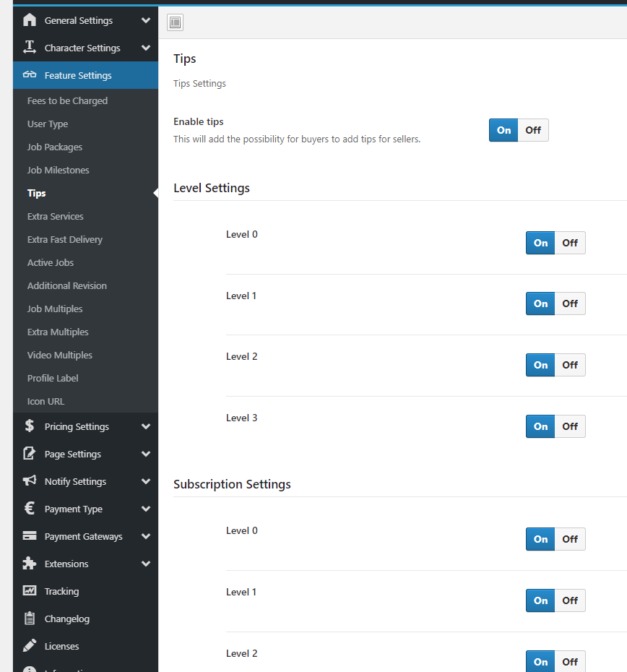Click the Extensions puzzle piece icon
This screenshot has height=672, width=627.
[x=30, y=564]
